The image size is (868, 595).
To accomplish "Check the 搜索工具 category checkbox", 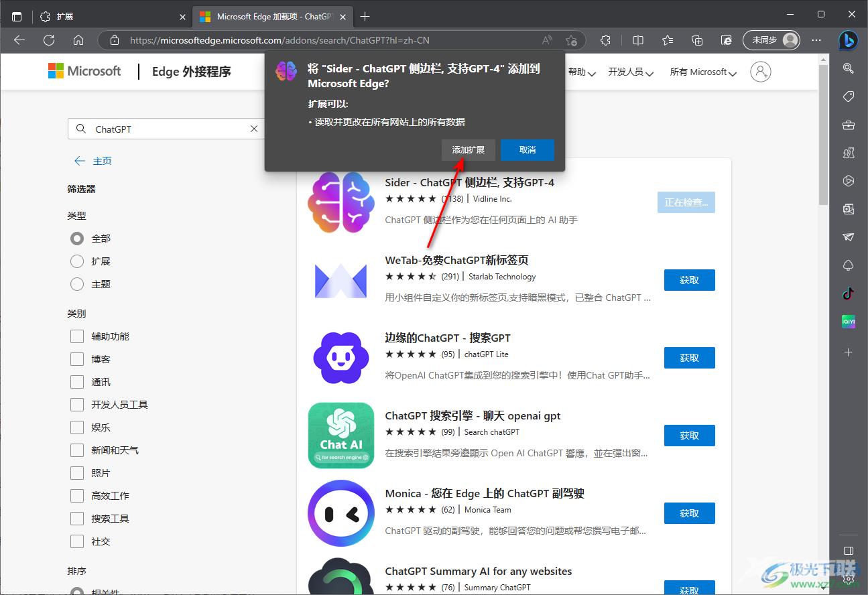I will [x=77, y=519].
